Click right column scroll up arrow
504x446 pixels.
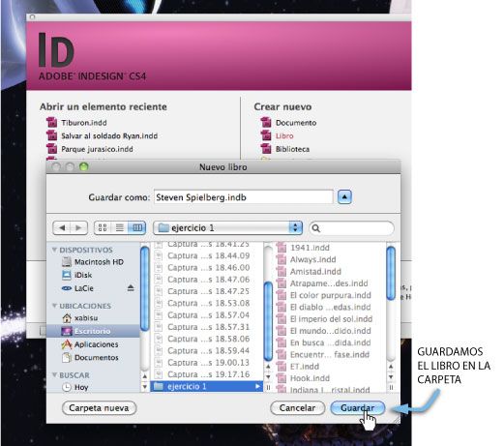point(391,367)
